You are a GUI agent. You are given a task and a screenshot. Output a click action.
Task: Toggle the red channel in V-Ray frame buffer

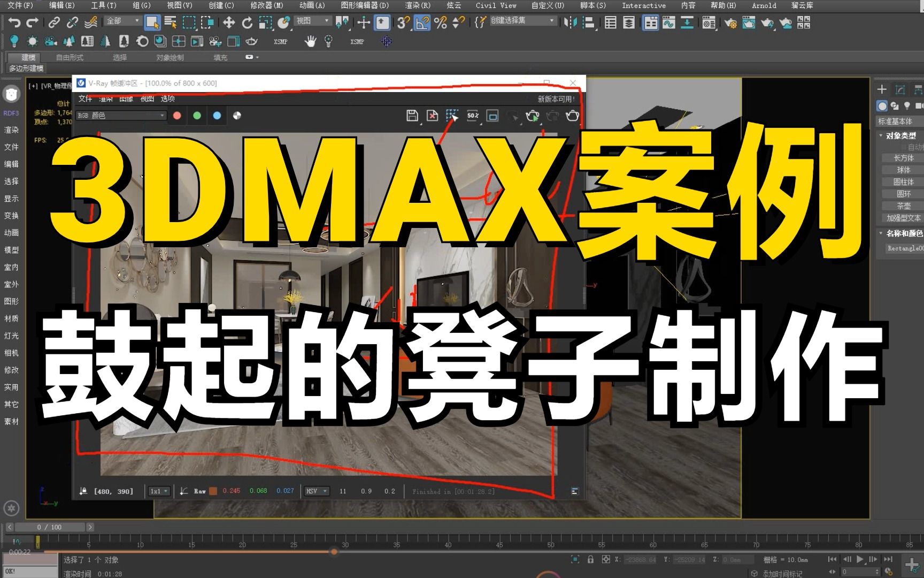click(x=177, y=116)
